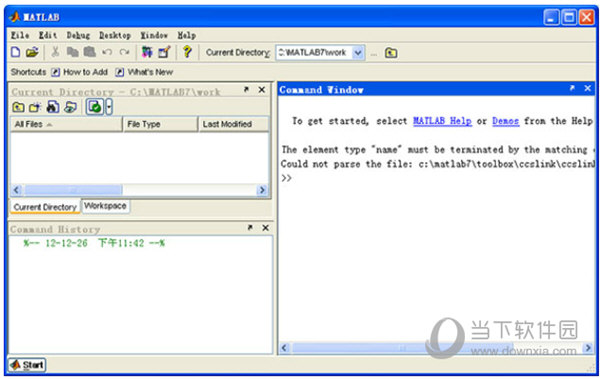Open the File menu

click(20, 35)
